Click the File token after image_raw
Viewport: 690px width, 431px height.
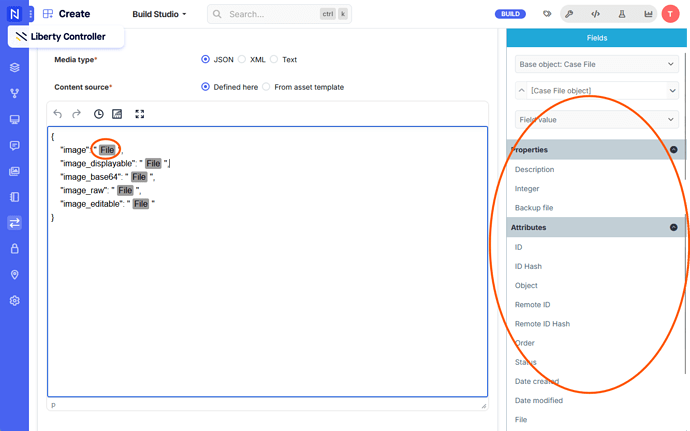125,190
